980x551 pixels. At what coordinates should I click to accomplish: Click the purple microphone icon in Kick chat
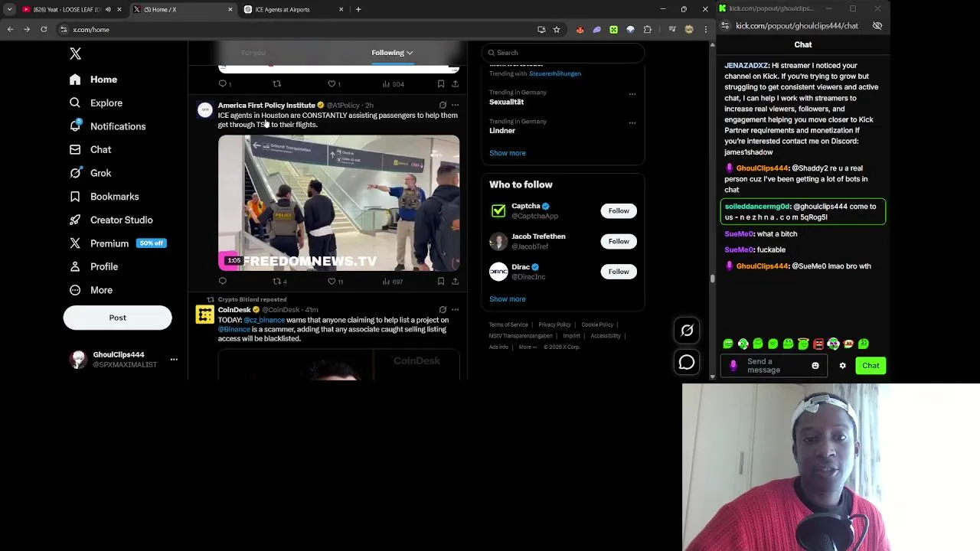click(x=733, y=366)
